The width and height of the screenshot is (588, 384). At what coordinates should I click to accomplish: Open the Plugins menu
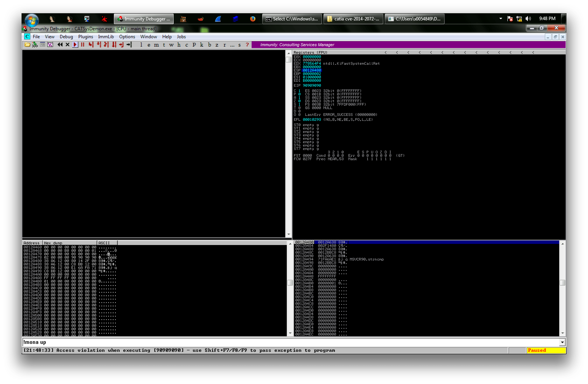click(86, 37)
